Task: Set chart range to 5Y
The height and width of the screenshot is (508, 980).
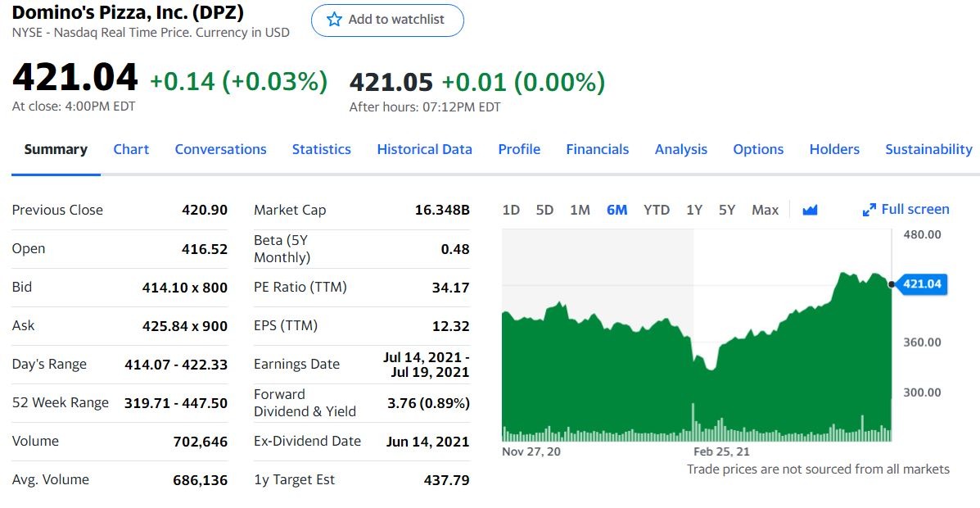Action: [x=727, y=211]
